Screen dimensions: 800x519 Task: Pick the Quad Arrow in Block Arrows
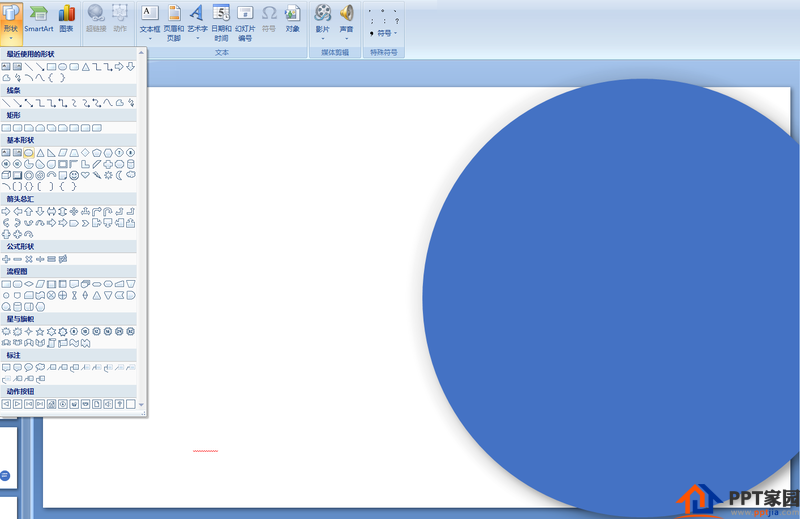click(x=74, y=211)
